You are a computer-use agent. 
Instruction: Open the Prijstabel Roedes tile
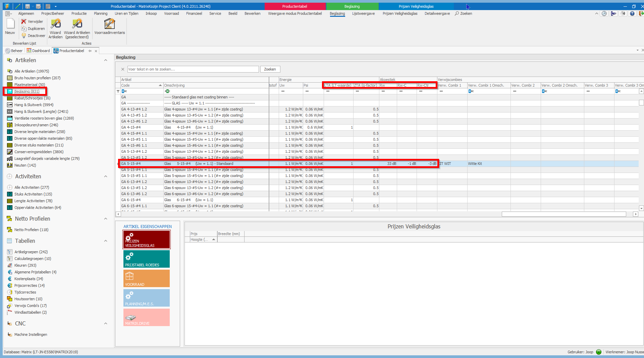click(x=147, y=259)
